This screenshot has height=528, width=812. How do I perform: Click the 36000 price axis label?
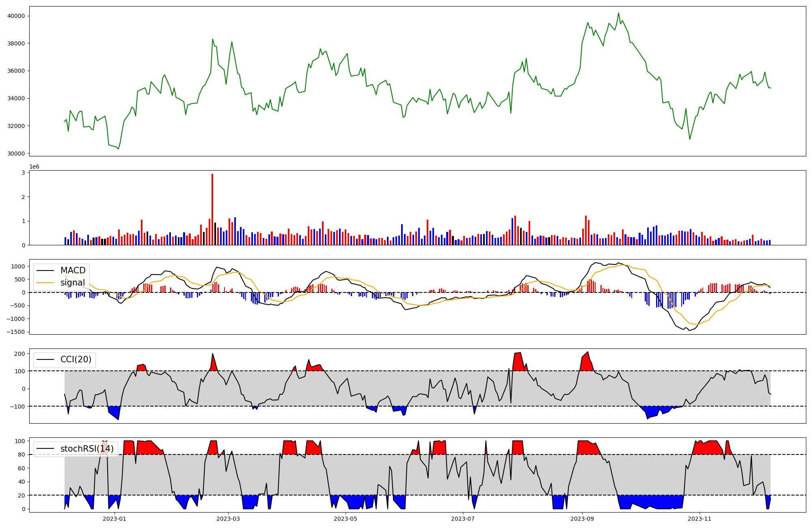[16, 71]
